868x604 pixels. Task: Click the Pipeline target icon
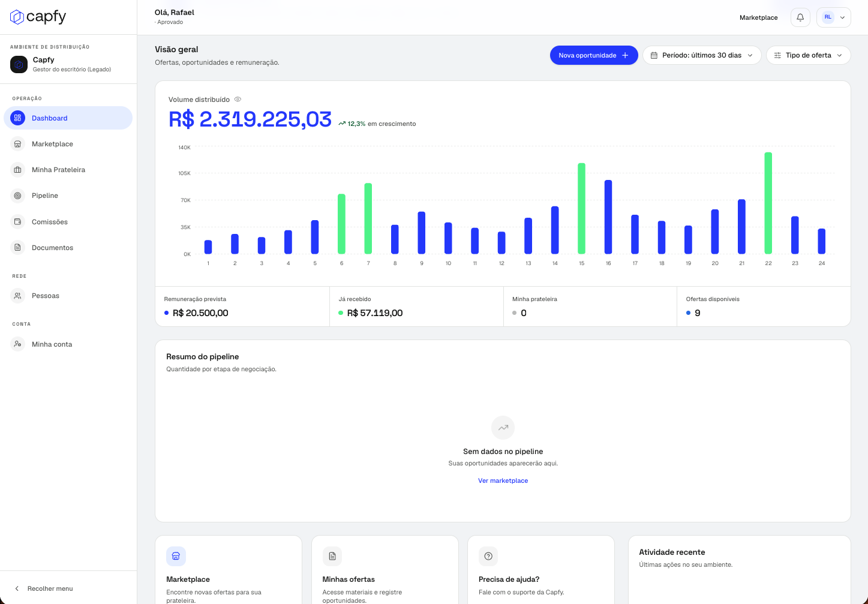tap(17, 196)
